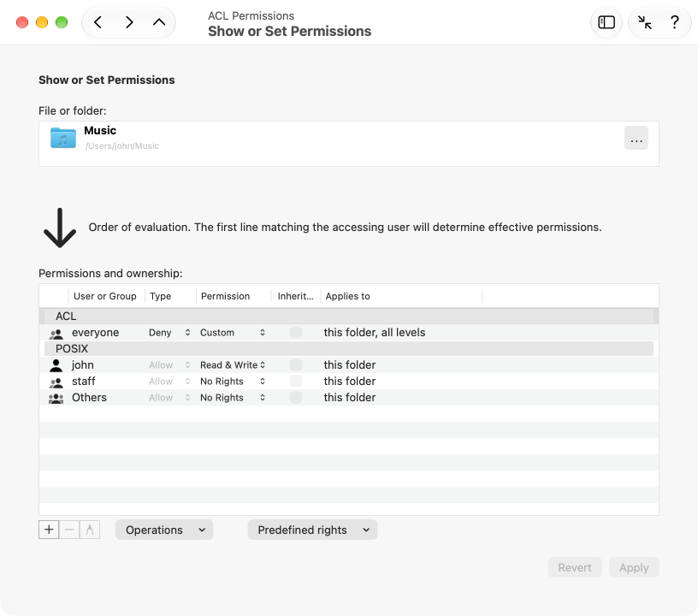This screenshot has width=698, height=616.
Task: Go forward with the right chevron
Action: tap(129, 22)
